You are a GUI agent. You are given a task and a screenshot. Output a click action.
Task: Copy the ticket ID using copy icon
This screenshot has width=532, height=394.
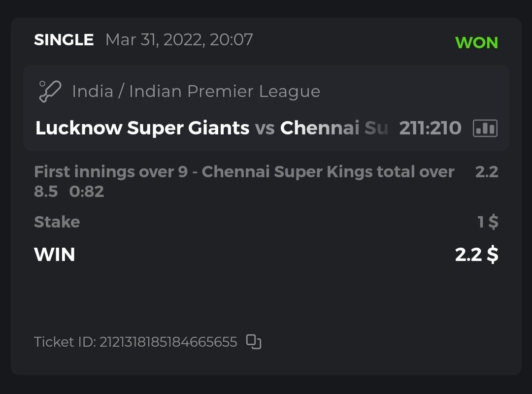click(254, 341)
